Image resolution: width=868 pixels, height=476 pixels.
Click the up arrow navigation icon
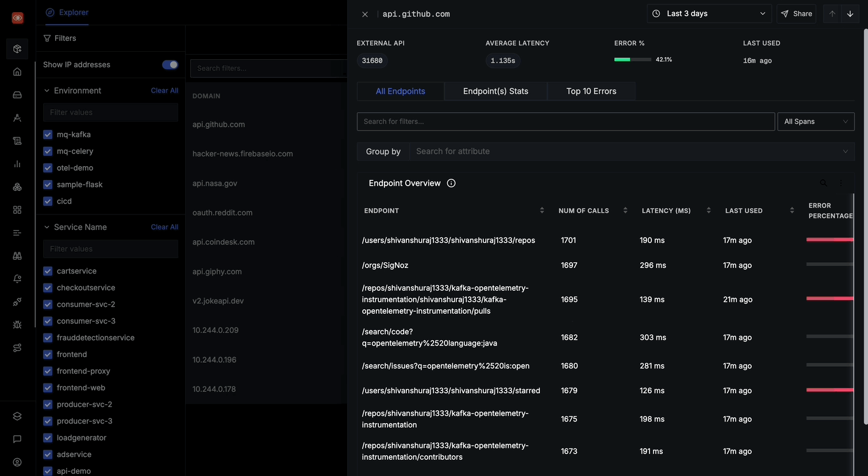[832, 14]
